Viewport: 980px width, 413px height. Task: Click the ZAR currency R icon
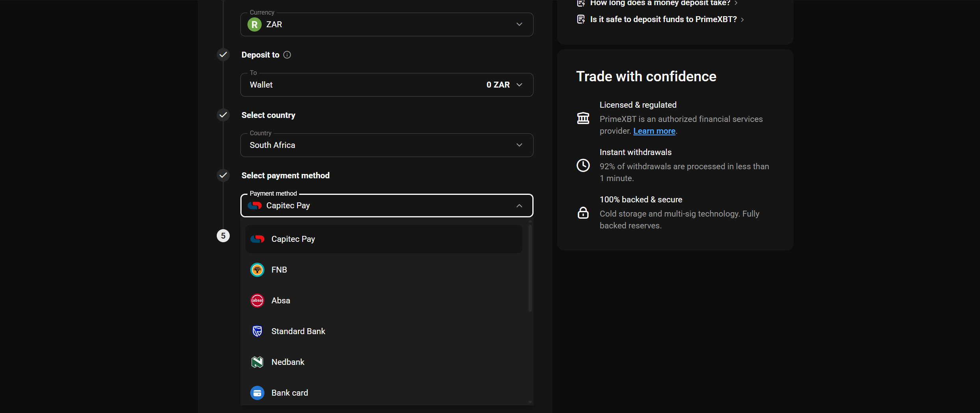(255, 24)
